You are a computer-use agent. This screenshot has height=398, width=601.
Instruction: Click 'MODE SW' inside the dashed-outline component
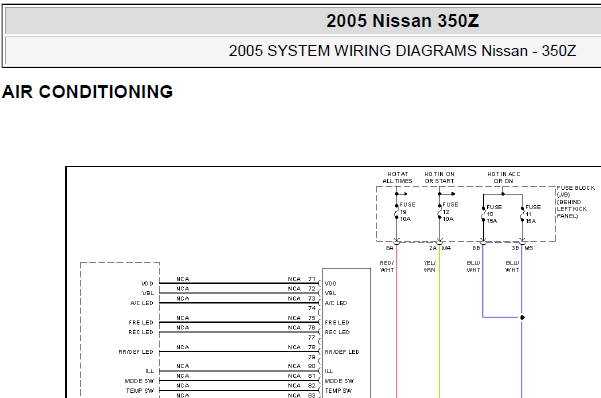140,381
